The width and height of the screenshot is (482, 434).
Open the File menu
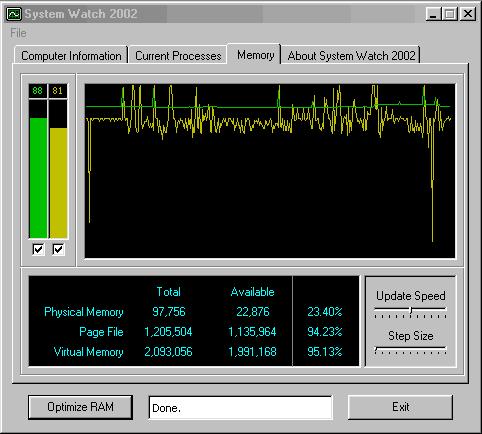click(18, 33)
